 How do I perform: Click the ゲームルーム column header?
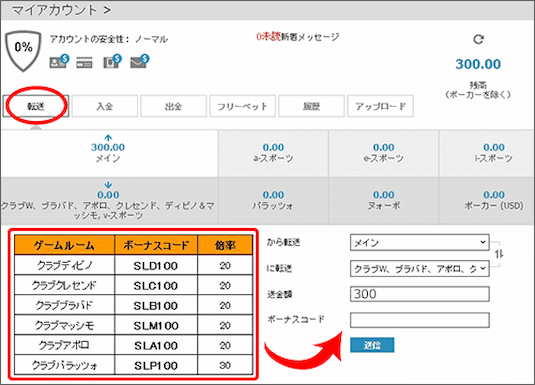click(64, 245)
